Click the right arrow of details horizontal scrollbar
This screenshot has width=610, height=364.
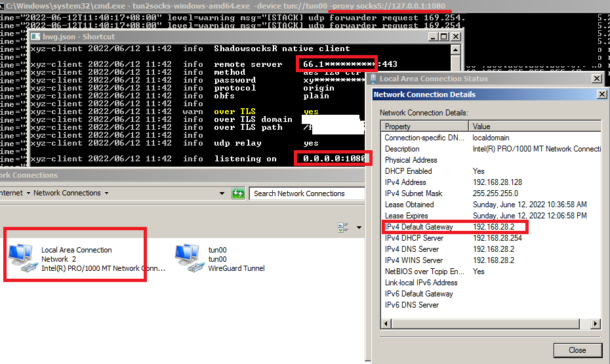coord(596,323)
